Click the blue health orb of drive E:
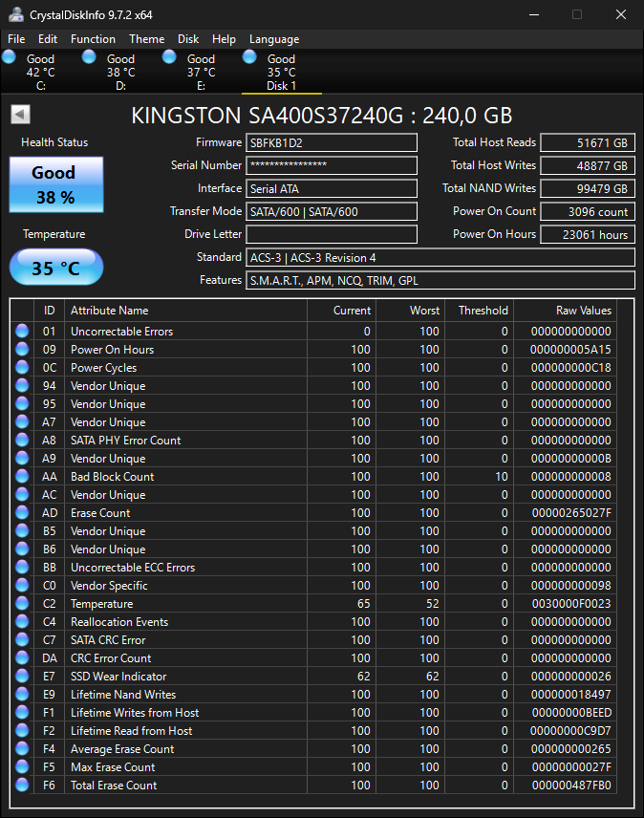Screen dimensions: 644x818 169,56
